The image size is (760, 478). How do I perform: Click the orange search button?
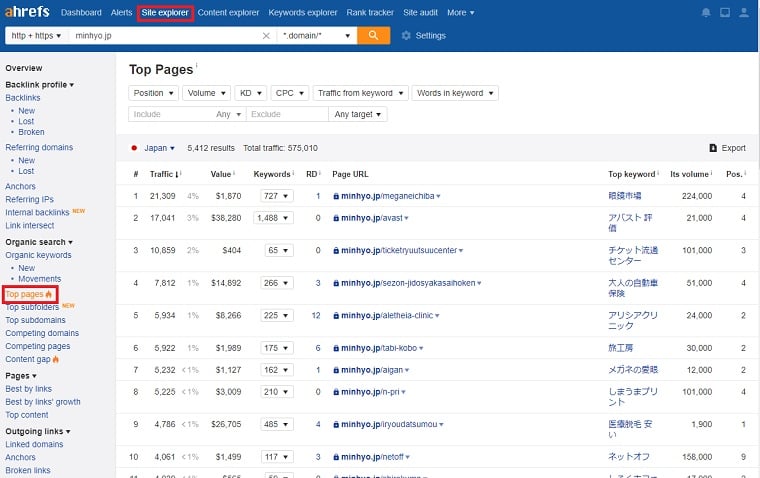(373, 35)
